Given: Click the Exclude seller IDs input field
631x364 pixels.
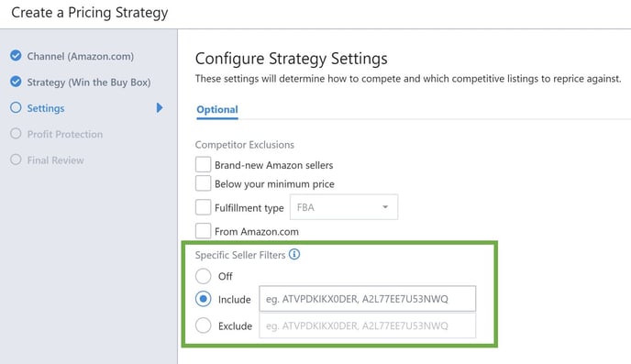Looking at the screenshot, I should tap(368, 325).
